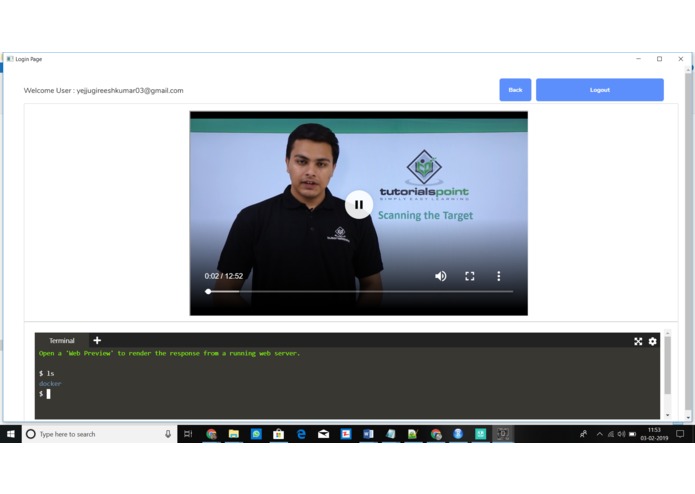Add a new terminal tab with plus icon
695x494 pixels.
[x=97, y=340]
